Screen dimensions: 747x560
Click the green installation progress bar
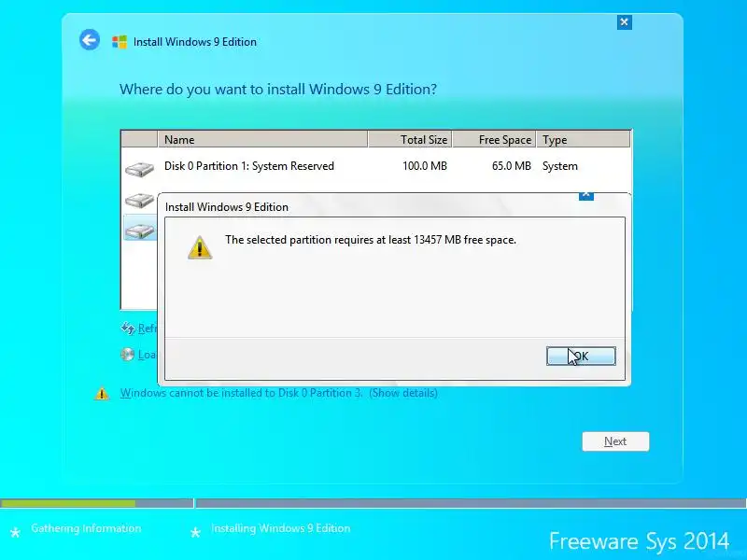(68, 503)
